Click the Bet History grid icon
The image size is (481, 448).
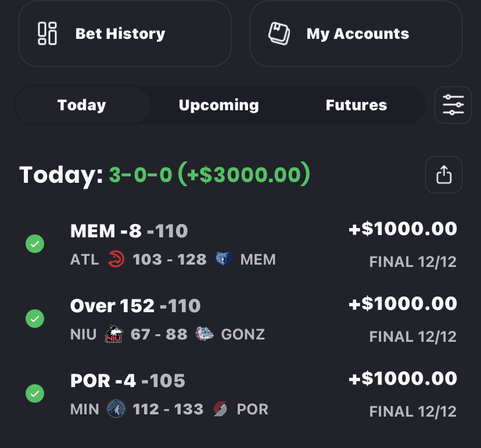click(x=47, y=34)
